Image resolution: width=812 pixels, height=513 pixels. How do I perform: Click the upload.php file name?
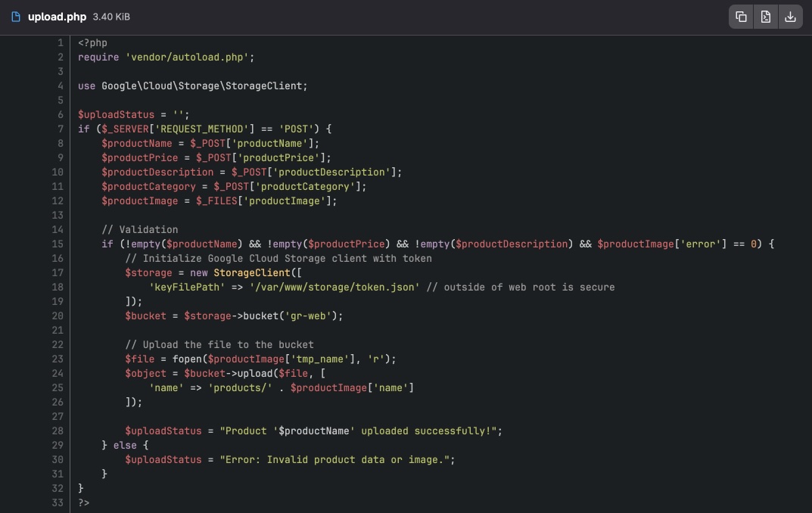point(57,17)
